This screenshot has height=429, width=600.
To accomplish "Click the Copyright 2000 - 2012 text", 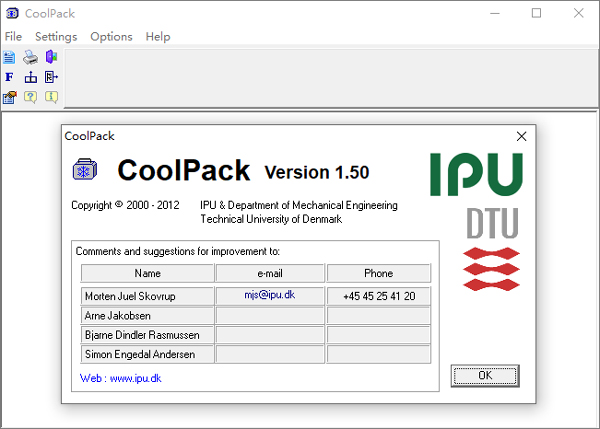I will (125, 206).
